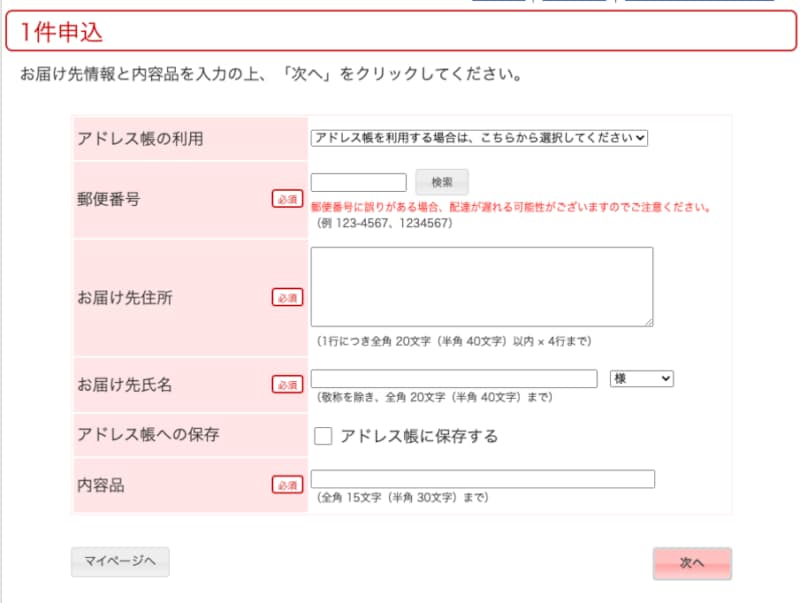The height and width of the screenshot is (603, 800).
Task: Focus the 郵便番号 postal code input field
Action: tap(358, 182)
